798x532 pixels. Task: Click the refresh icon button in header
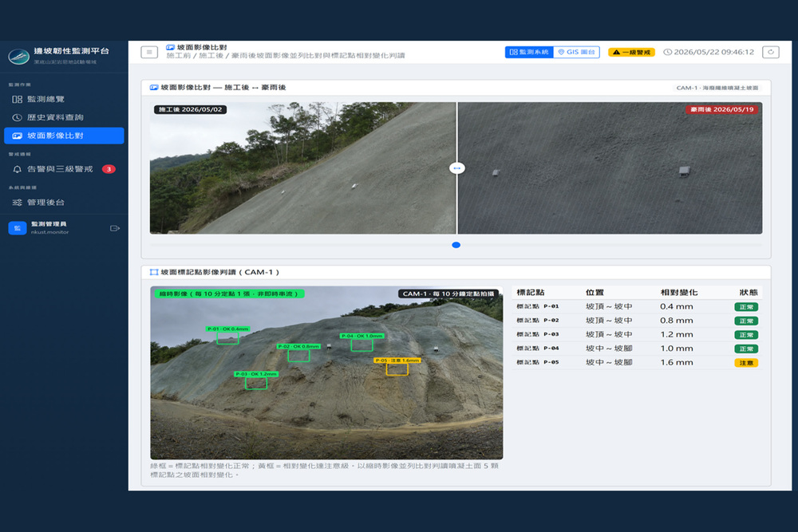click(771, 52)
